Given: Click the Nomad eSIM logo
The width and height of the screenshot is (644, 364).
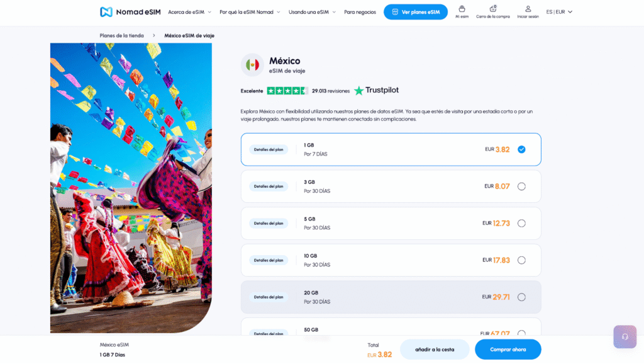Looking at the screenshot, I should click(130, 12).
